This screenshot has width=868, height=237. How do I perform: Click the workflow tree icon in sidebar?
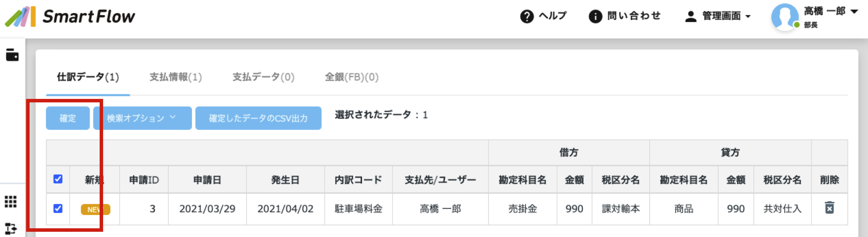[x=11, y=229]
